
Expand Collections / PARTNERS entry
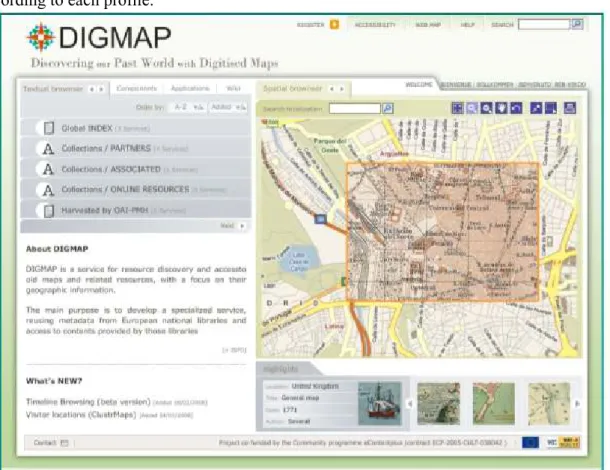point(135,149)
